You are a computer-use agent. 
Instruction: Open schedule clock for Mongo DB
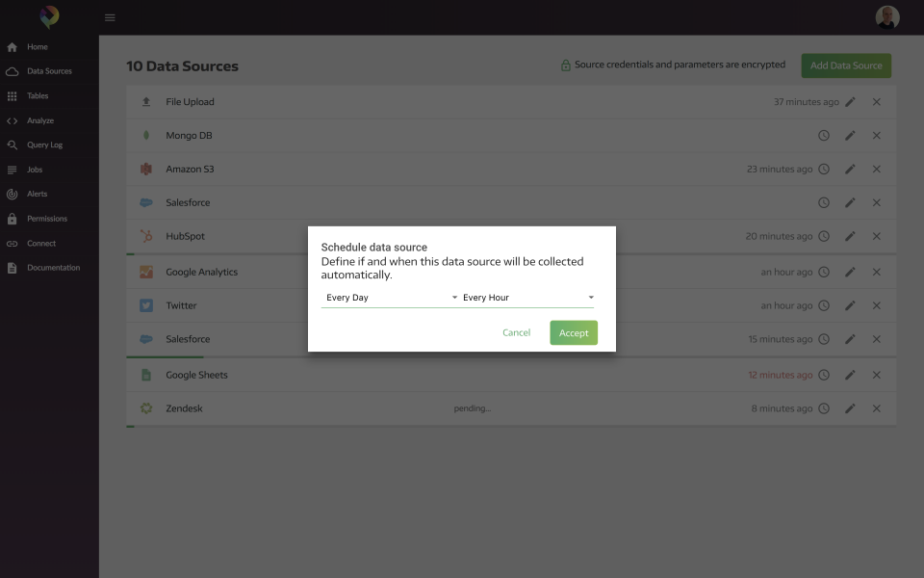(x=824, y=136)
